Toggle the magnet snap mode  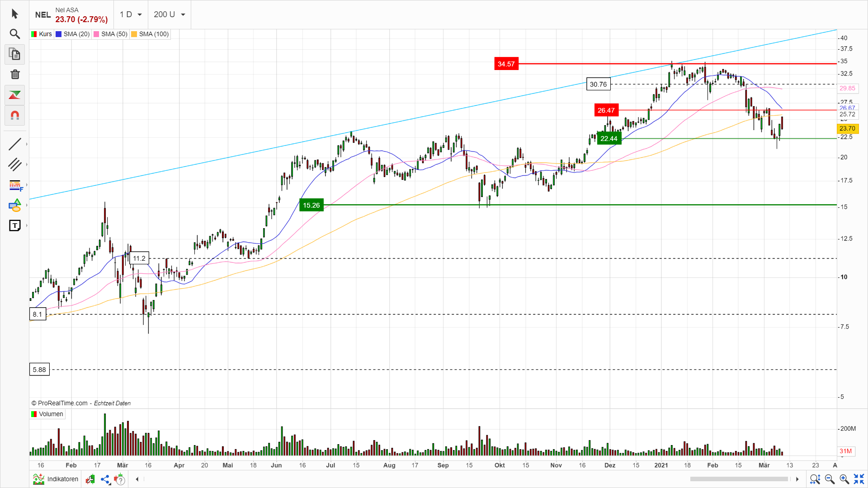(14, 115)
